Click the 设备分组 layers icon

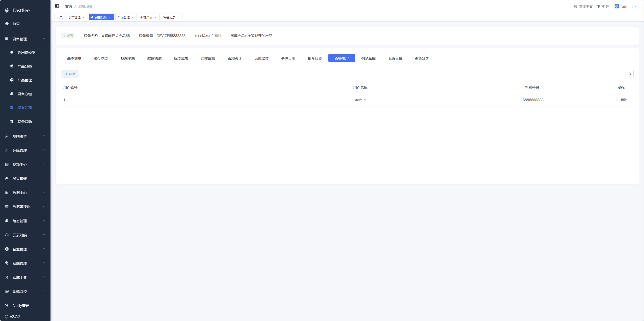pyautogui.click(x=12, y=94)
